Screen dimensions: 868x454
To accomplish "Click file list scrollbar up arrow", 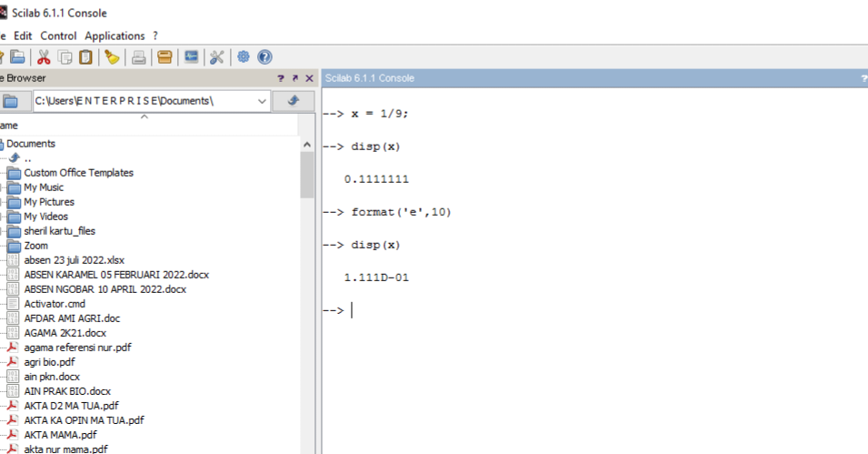I will pos(307,144).
